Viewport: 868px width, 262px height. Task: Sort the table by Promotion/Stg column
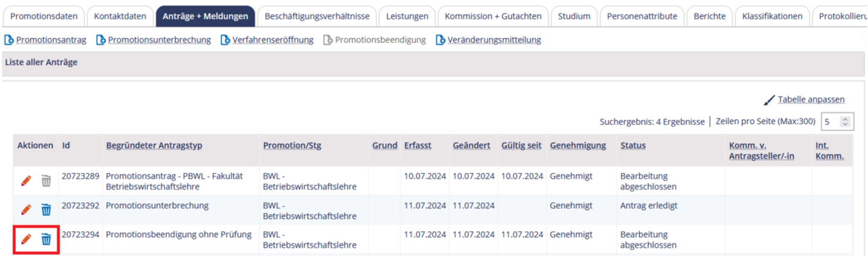292,145
